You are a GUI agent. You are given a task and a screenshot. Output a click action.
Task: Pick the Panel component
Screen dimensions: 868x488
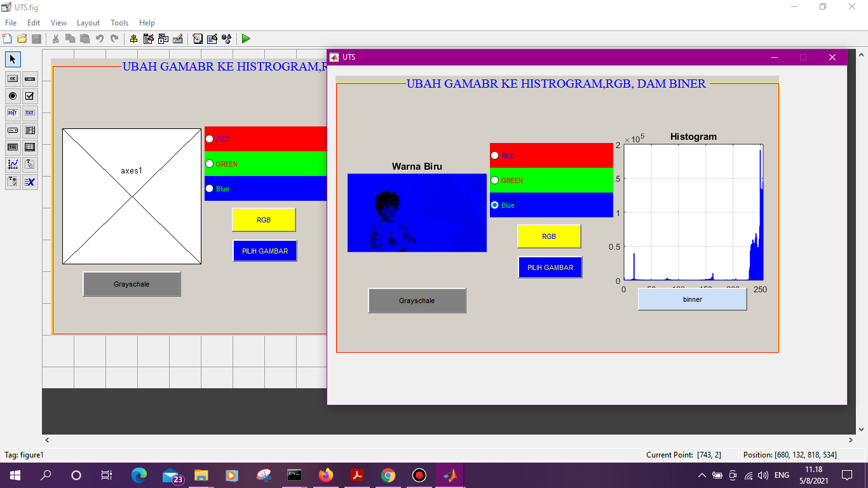pos(30,165)
